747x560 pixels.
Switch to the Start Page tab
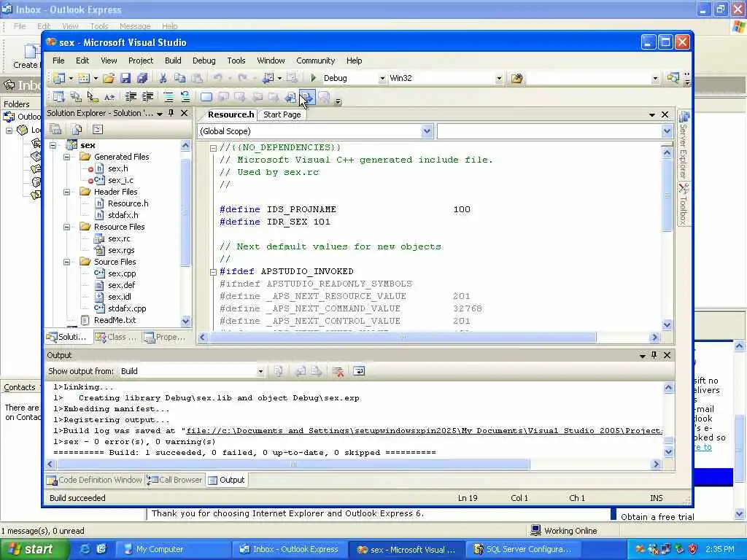(282, 114)
